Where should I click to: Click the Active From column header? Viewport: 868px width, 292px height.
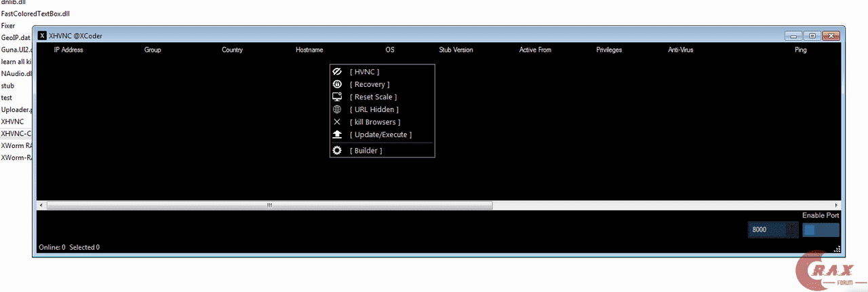point(535,50)
